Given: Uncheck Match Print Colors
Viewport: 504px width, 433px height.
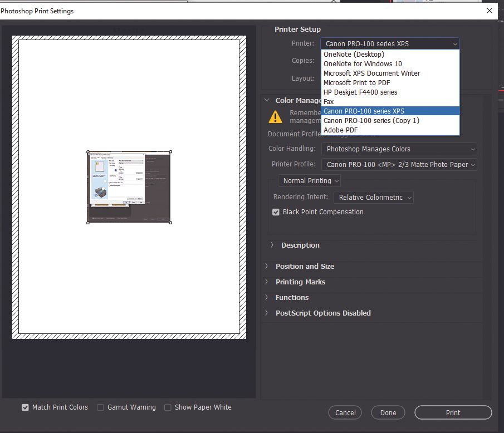Looking at the screenshot, I should pyautogui.click(x=25, y=407).
